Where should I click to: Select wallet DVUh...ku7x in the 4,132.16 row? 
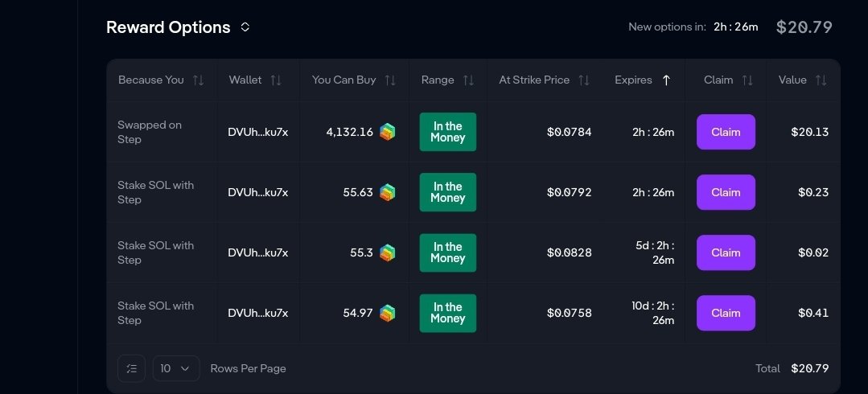258,132
